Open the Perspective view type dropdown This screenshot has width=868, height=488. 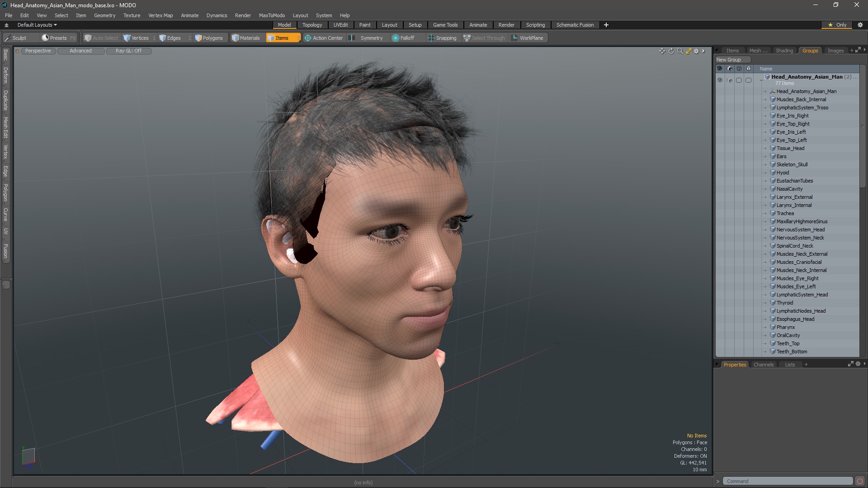click(x=38, y=51)
